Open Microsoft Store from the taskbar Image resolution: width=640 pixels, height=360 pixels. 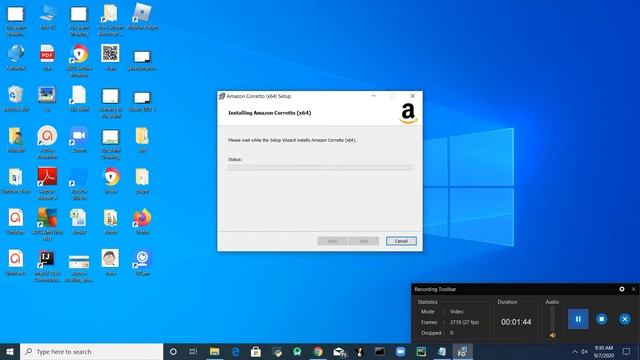pos(256,351)
